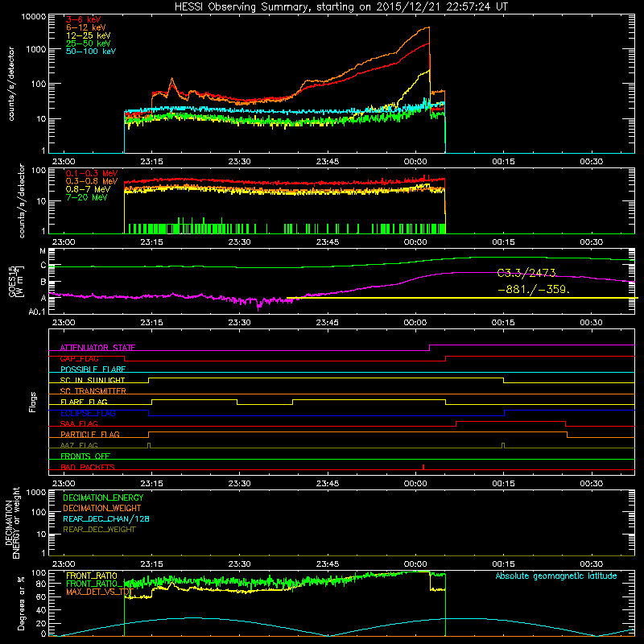Image resolution: width=644 pixels, height=644 pixels.
Task: Select the BAD_PACKETS flag label
Action: tap(88, 467)
